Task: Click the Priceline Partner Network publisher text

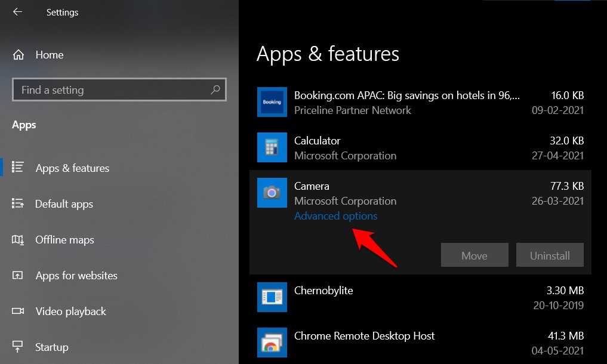Action: 353,110
